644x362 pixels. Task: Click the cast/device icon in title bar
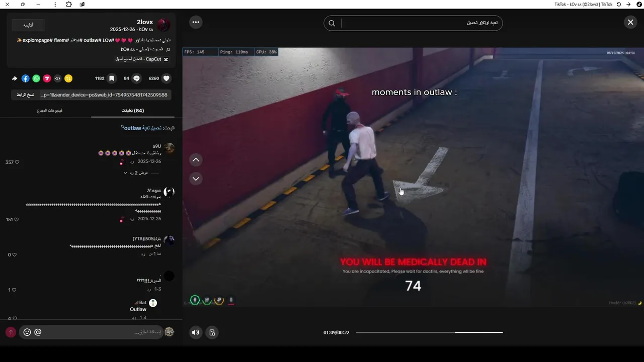coord(82,4)
